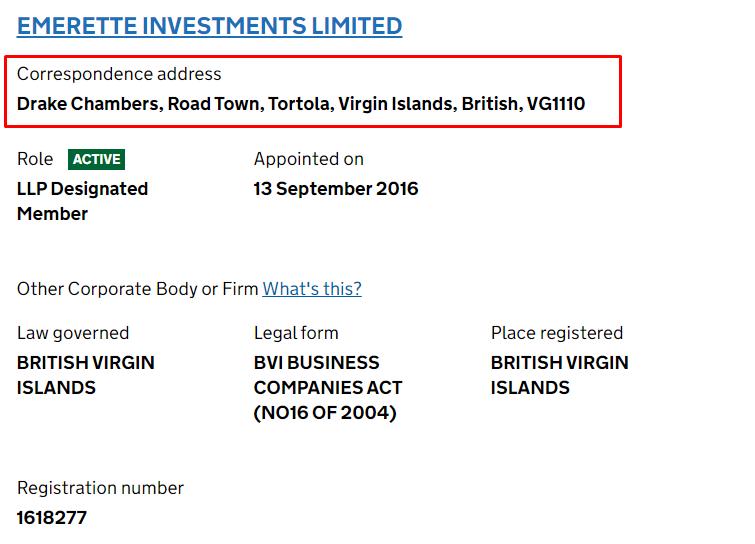Click the Place registered label
The image size is (755, 544).
point(557,333)
